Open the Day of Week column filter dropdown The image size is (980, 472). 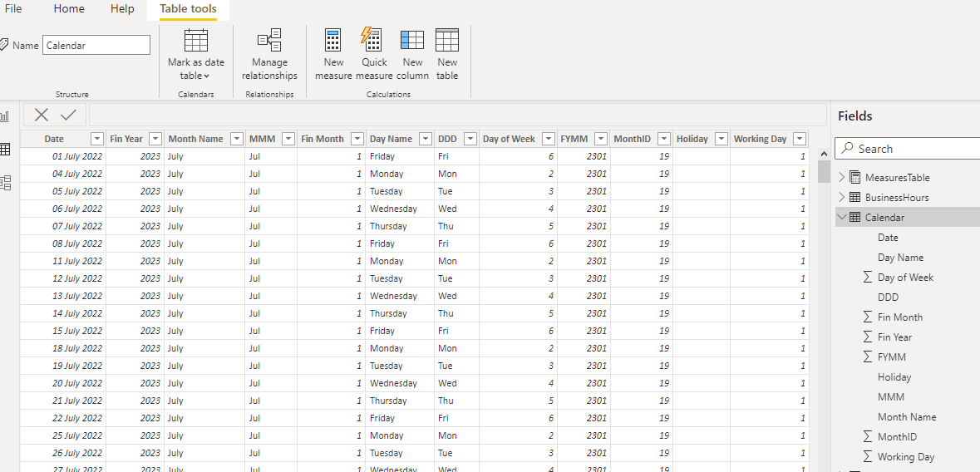click(549, 139)
